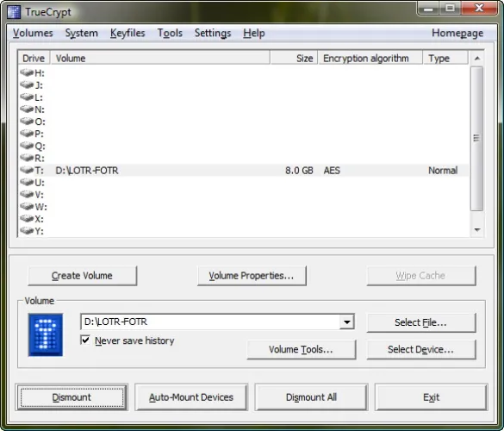Click Select File button
Screen dimensions: 504x431
(421, 322)
